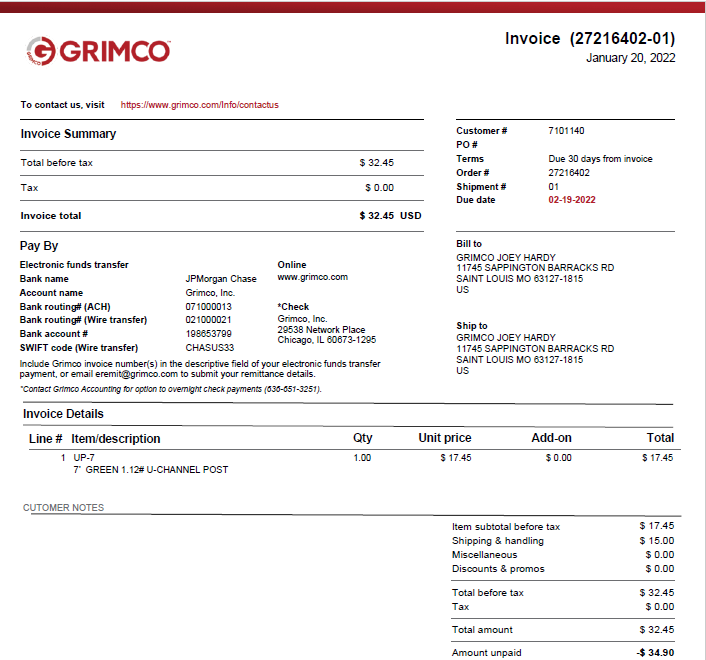This screenshot has width=706, height=660.
Task: Click the Pay By section heading
Action: tap(39, 246)
